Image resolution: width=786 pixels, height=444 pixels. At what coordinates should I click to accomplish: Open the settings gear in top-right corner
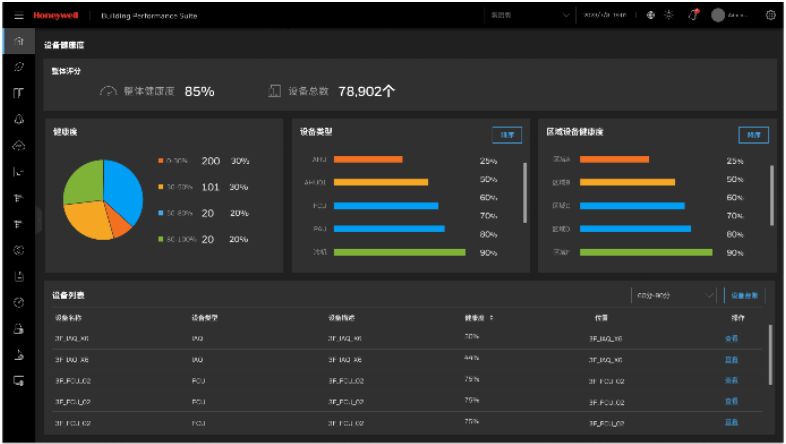pos(770,16)
